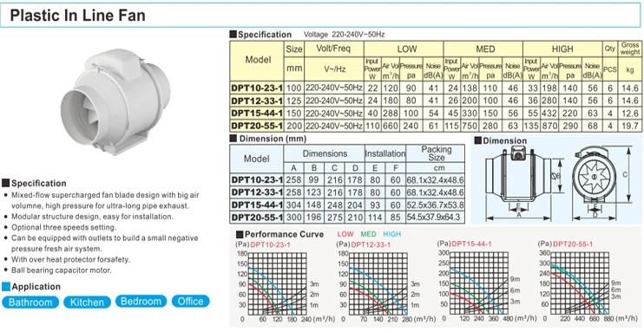This screenshot has height=332, width=644.
Task: Click dimension C value 275
Action: coord(334,217)
